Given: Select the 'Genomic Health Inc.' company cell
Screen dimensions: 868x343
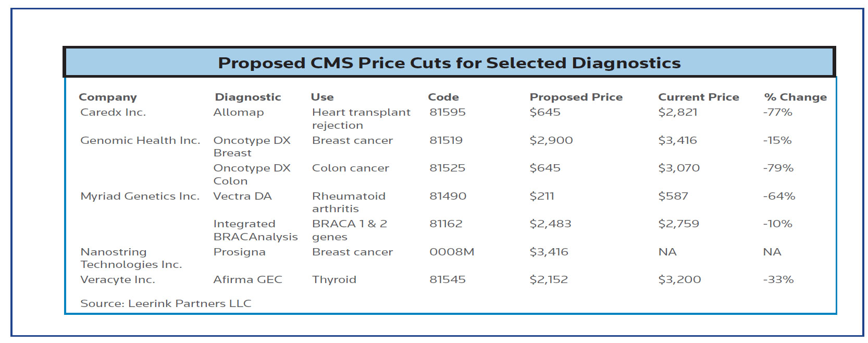Looking at the screenshot, I should click(140, 140).
